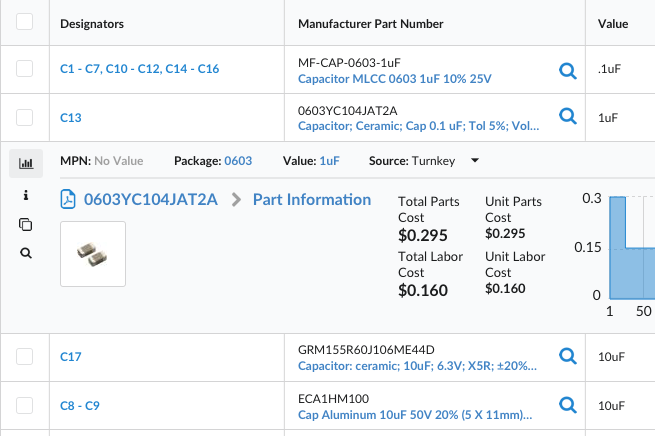Click the Value 1uF field link
The image size is (655, 436).
pyautogui.click(x=330, y=161)
